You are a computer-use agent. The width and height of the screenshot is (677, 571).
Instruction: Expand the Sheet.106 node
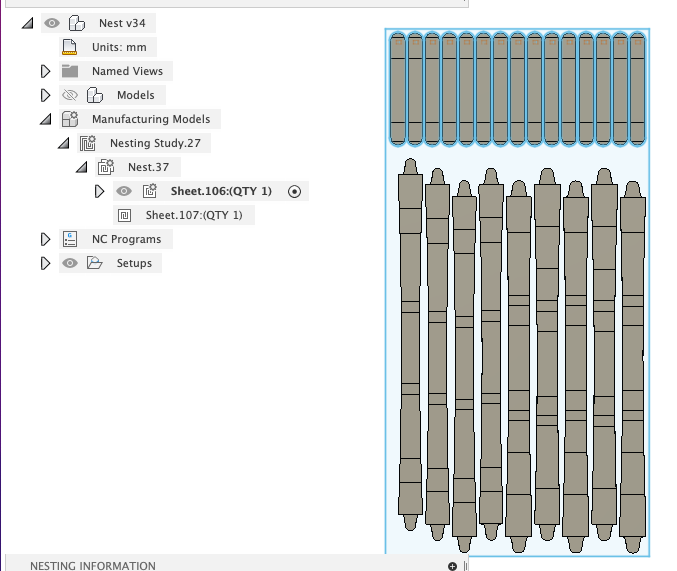point(99,191)
